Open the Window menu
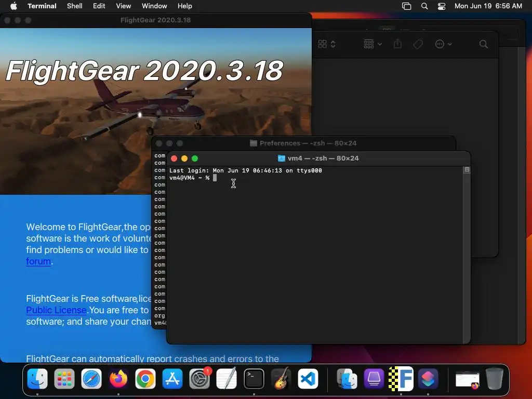The height and width of the screenshot is (399, 532). click(154, 6)
